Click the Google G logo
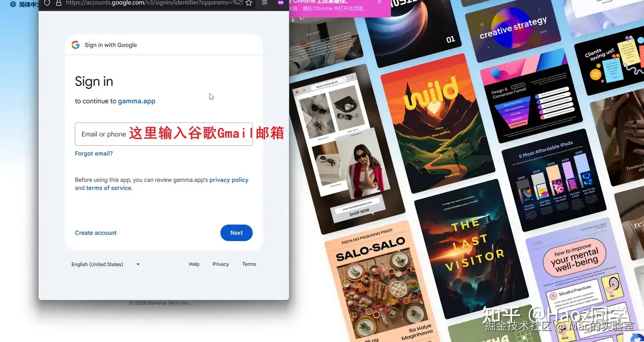 pos(76,45)
